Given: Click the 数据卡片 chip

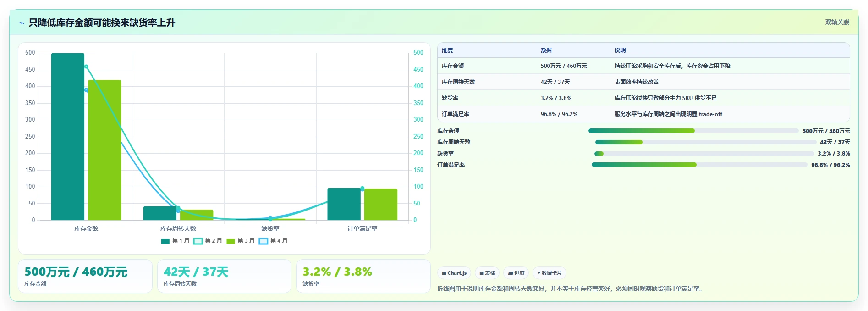Looking at the screenshot, I should [x=549, y=273].
